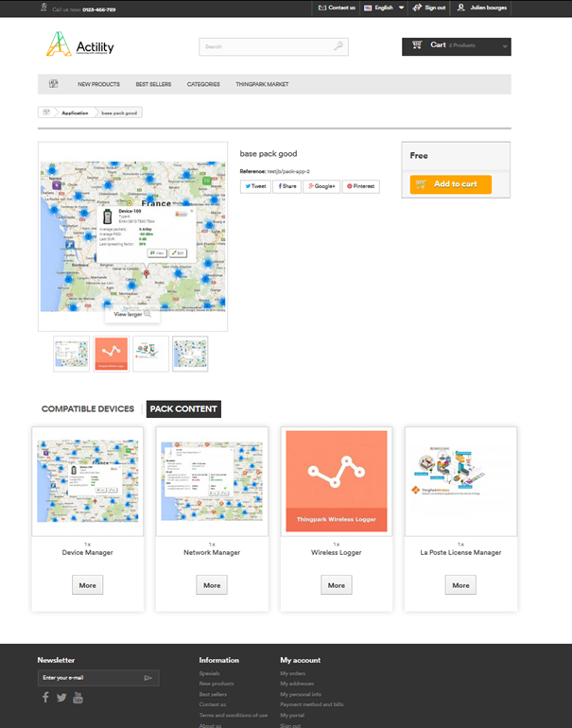572x728 pixels.
Task: Click the Contact us footer link
Action: (x=213, y=704)
